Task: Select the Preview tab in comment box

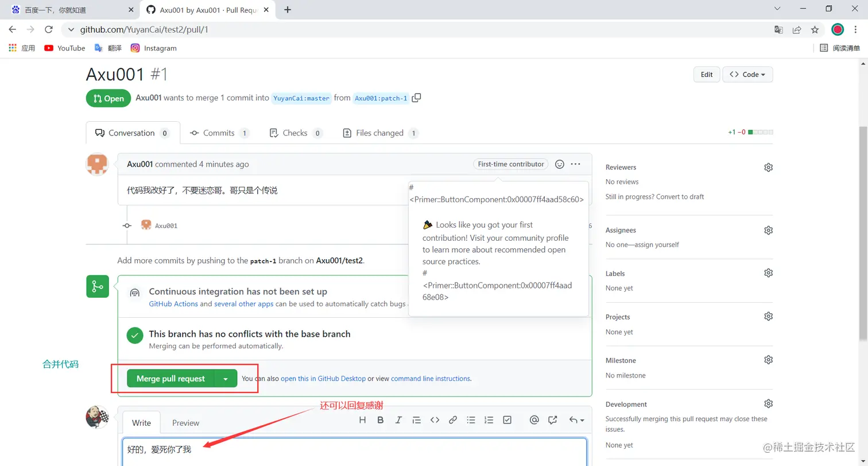Action: (x=185, y=423)
